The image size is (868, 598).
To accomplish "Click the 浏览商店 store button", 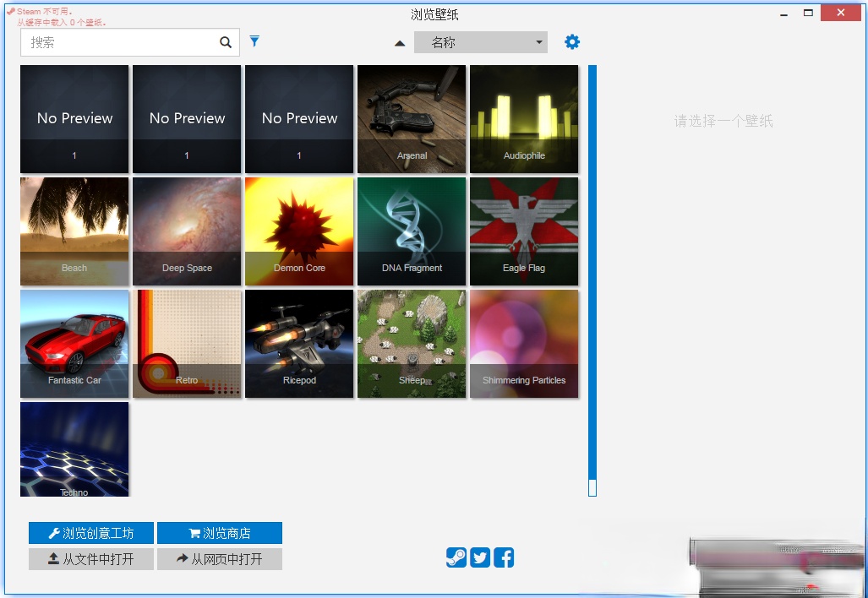I will pyautogui.click(x=219, y=533).
